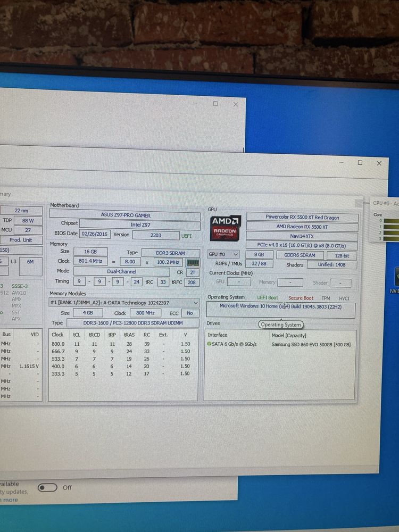This screenshot has width=399, height=532.
Task: Click the ECC value No
Action: (190, 313)
